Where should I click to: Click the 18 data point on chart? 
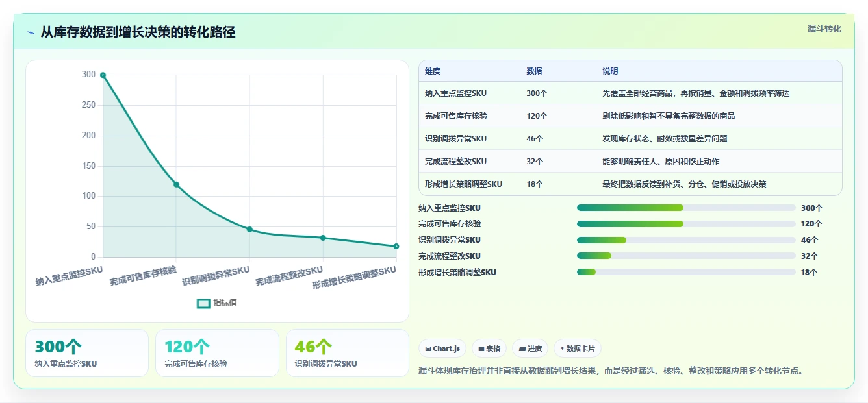(x=396, y=246)
